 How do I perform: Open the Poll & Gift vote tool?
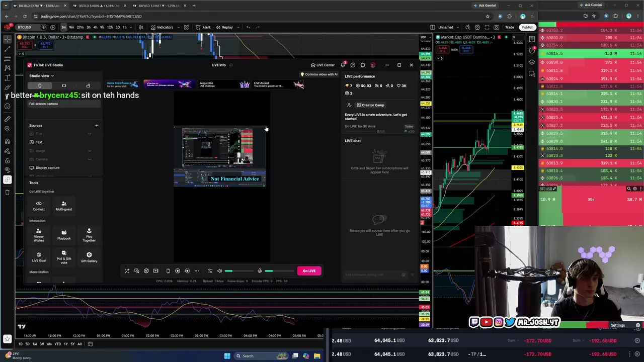(x=64, y=257)
